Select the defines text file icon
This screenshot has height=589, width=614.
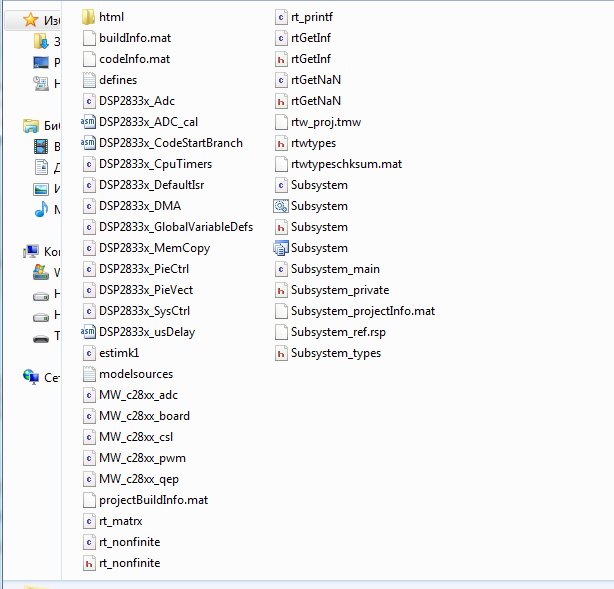click(x=89, y=80)
